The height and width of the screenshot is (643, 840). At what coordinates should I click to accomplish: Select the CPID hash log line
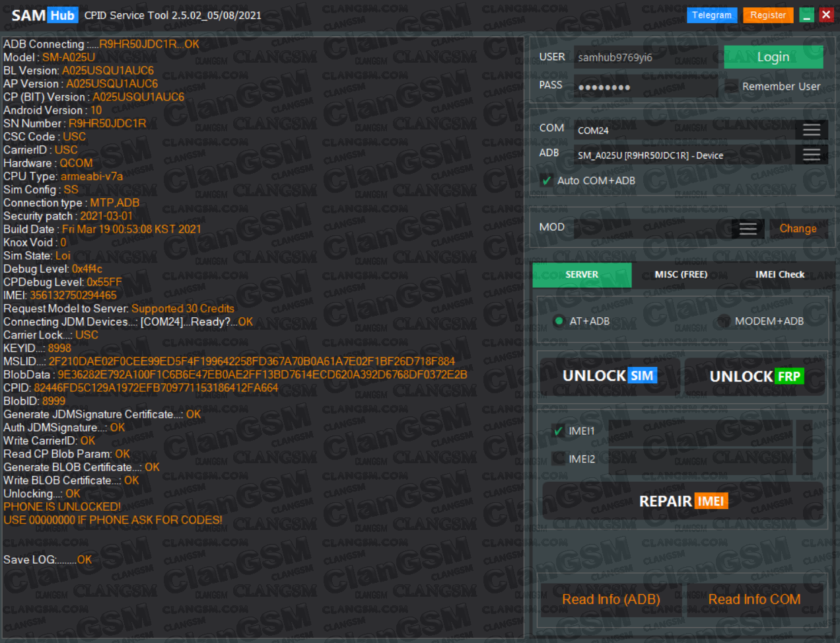(x=141, y=388)
